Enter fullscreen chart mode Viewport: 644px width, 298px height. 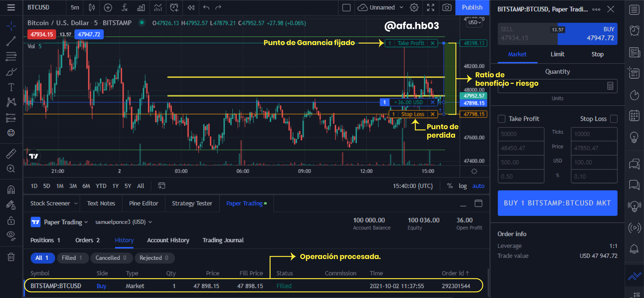(x=431, y=7)
